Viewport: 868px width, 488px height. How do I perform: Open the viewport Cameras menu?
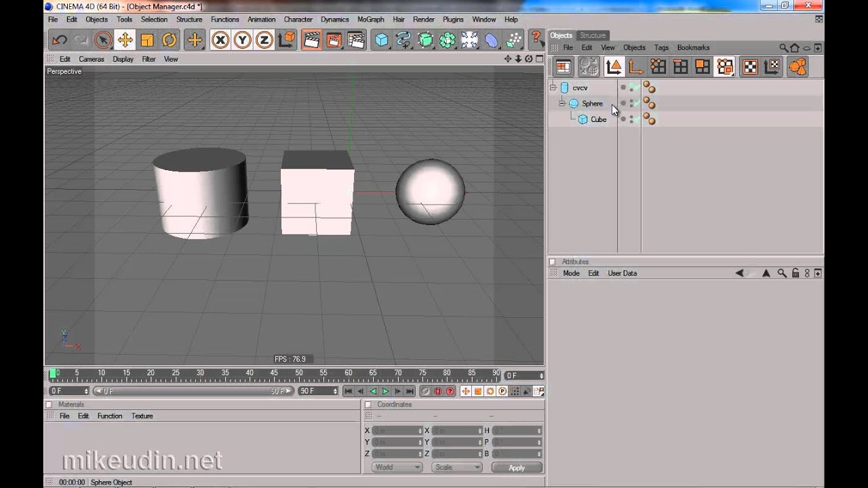pos(92,59)
